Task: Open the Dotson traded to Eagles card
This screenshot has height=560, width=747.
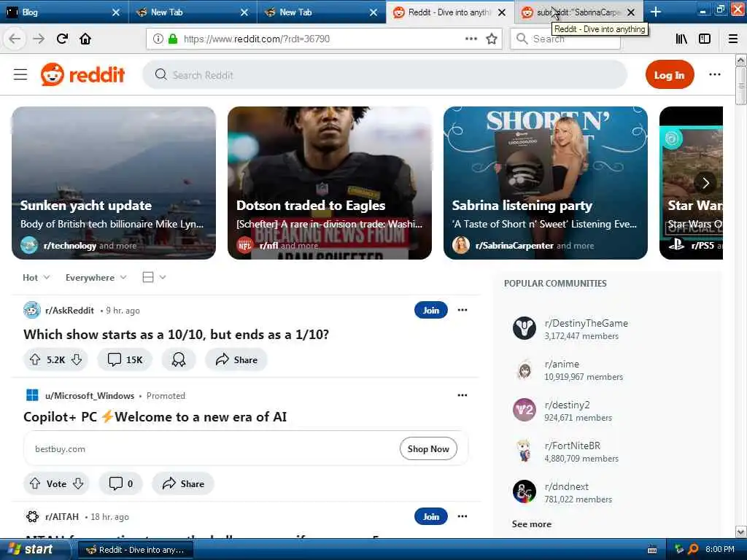Action: click(330, 183)
